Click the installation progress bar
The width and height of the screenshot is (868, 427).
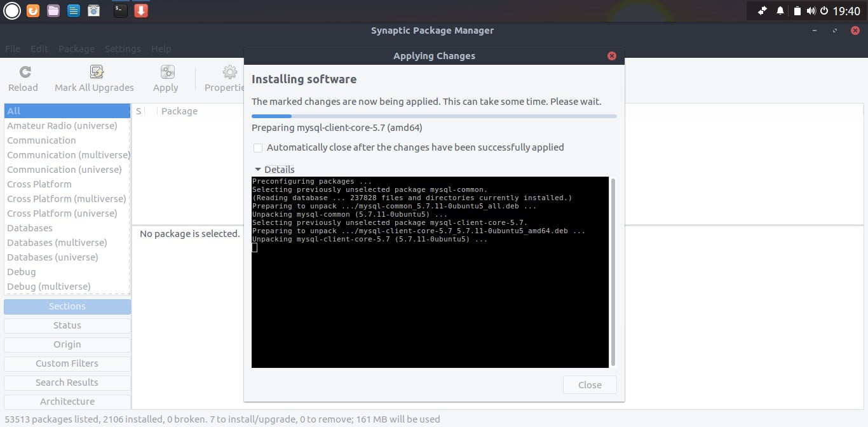click(434, 116)
